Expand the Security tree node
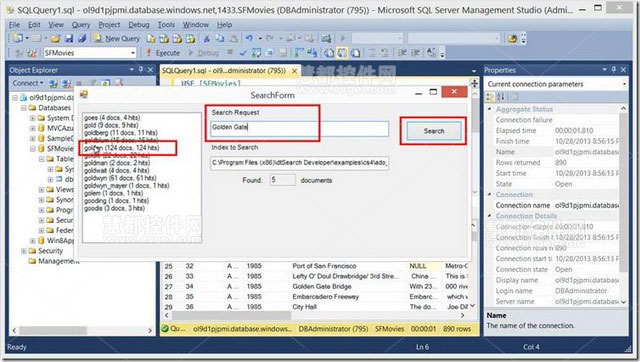Viewport: 640px width, 362px height. click(24, 251)
